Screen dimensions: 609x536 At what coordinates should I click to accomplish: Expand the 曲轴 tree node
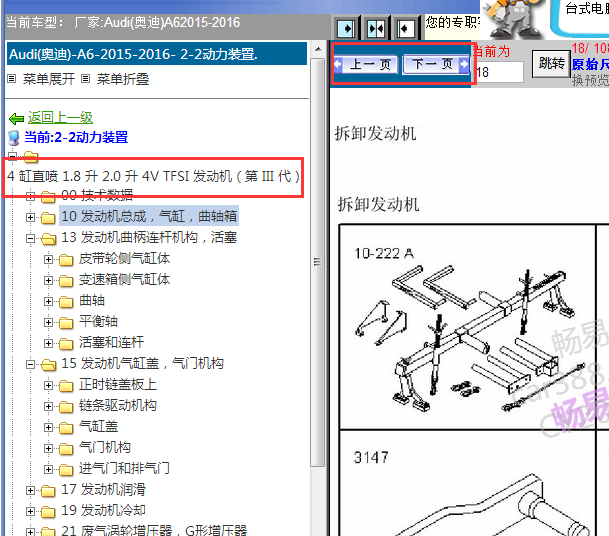click(48, 301)
